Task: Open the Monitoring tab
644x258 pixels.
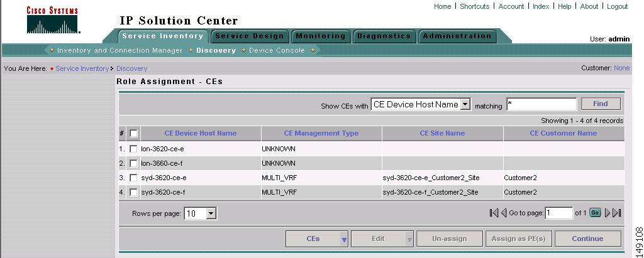Action: pyautogui.click(x=321, y=36)
